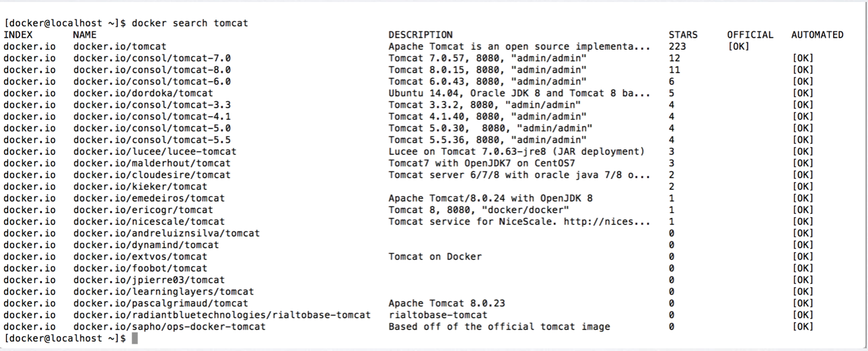
Task: Click the DESCRIPTION column header
Action: [421, 34]
